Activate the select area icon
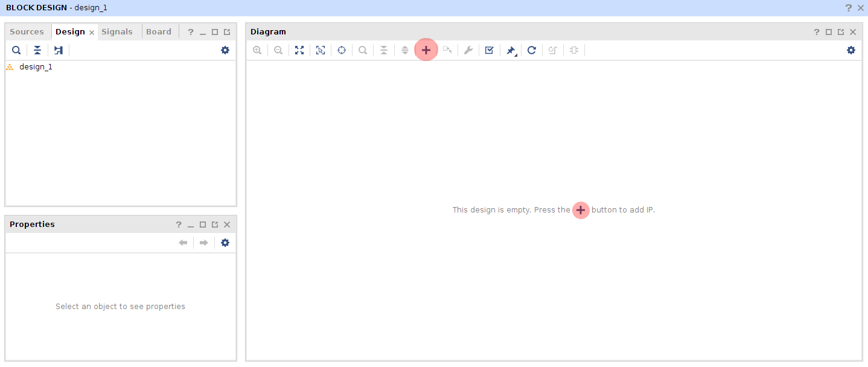This screenshot has width=868, height=367. point(321,50)
